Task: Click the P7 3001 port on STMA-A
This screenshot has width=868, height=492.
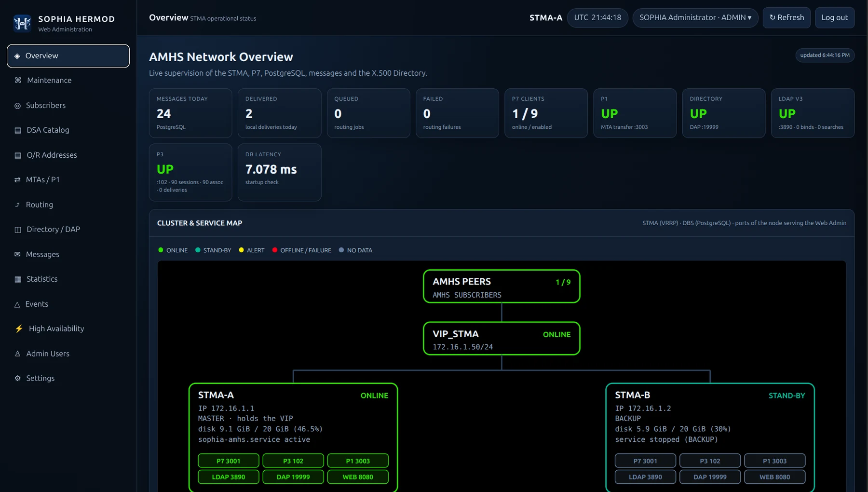Action: [x=229, y=461]
